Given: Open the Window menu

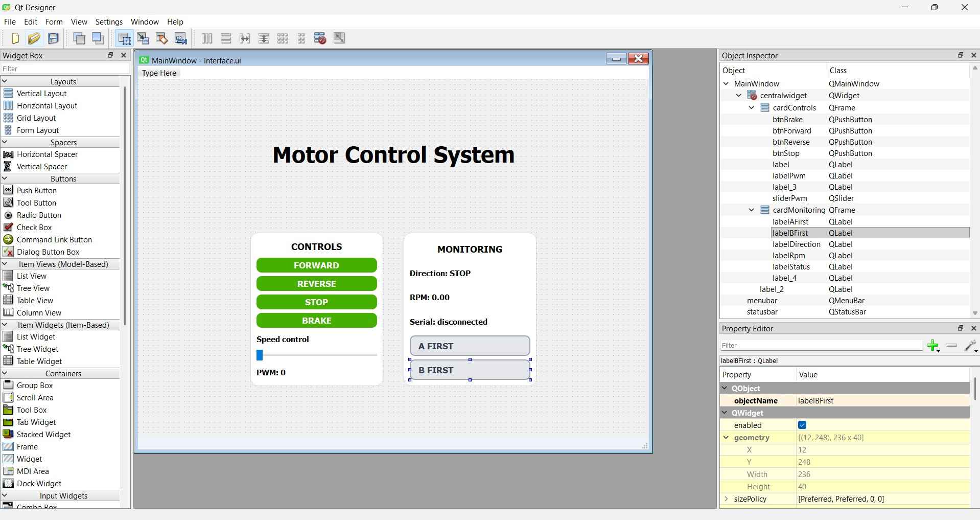Looking at the screenshot, I should tap(145, 22).
